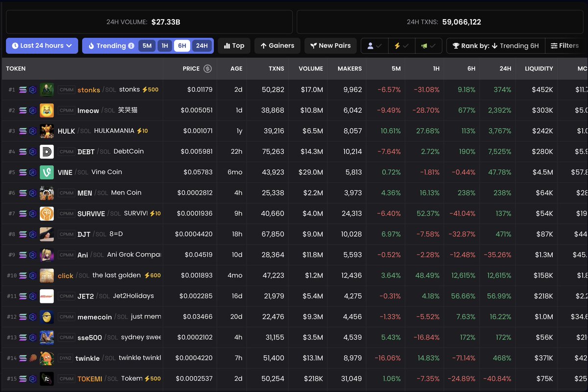Click the 24H VOLUME $27.33B stat box
Viewport: 588px width, 392px height.
[x=149, y=22]
